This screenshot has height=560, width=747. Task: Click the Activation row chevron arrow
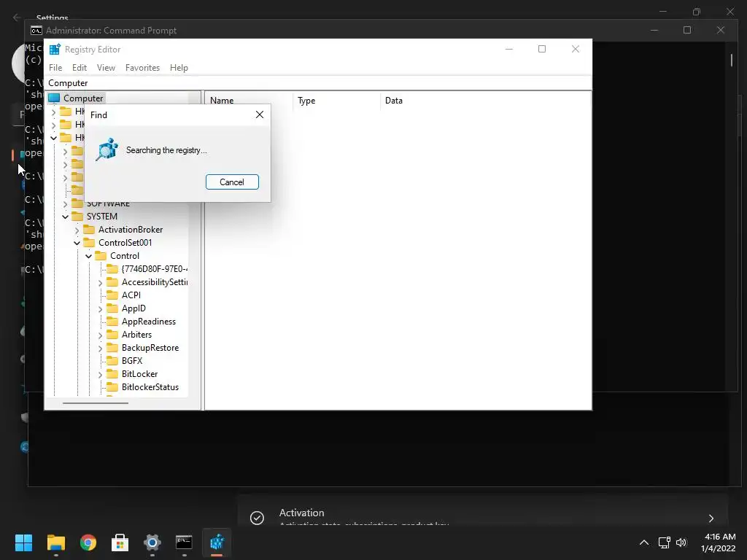[x=711, y=518]
